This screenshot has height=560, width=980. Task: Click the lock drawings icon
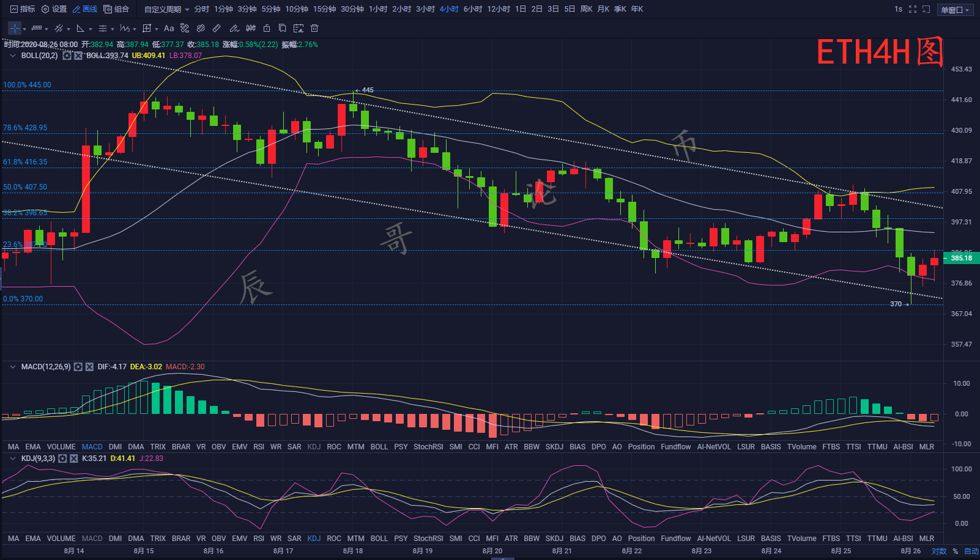click(x=267, y=28)
